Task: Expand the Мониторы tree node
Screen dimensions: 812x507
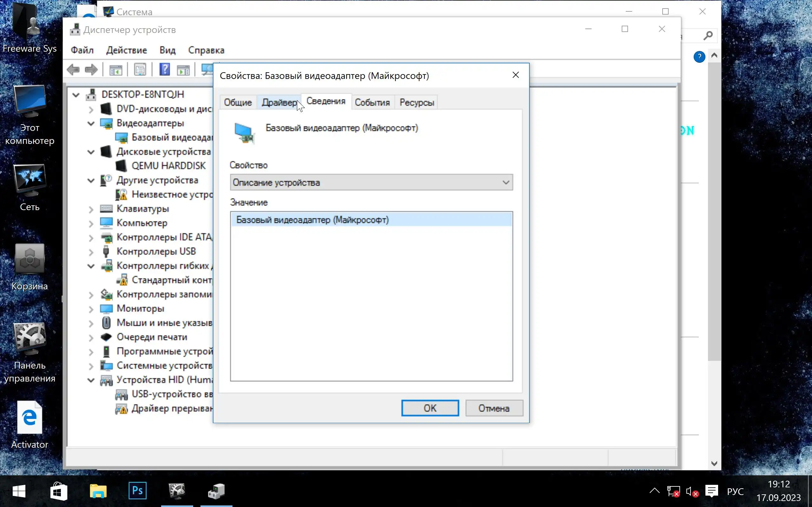Action: (91, 309)
